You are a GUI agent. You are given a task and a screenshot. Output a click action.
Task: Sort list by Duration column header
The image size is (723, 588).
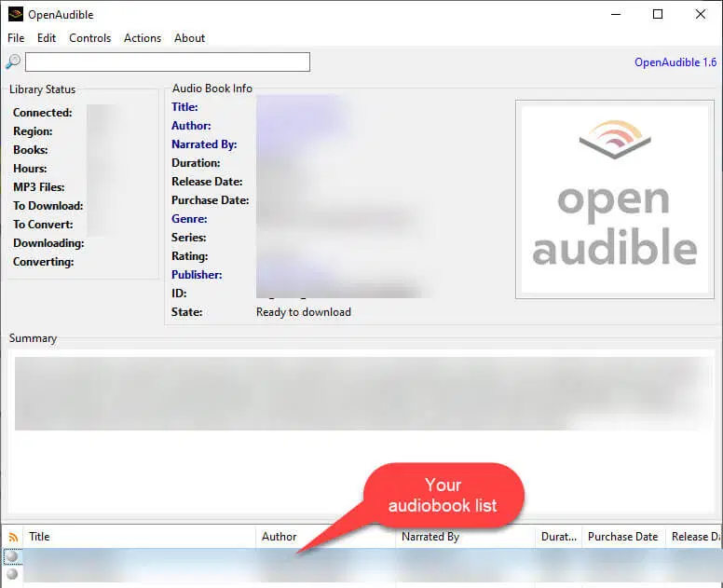559,537
